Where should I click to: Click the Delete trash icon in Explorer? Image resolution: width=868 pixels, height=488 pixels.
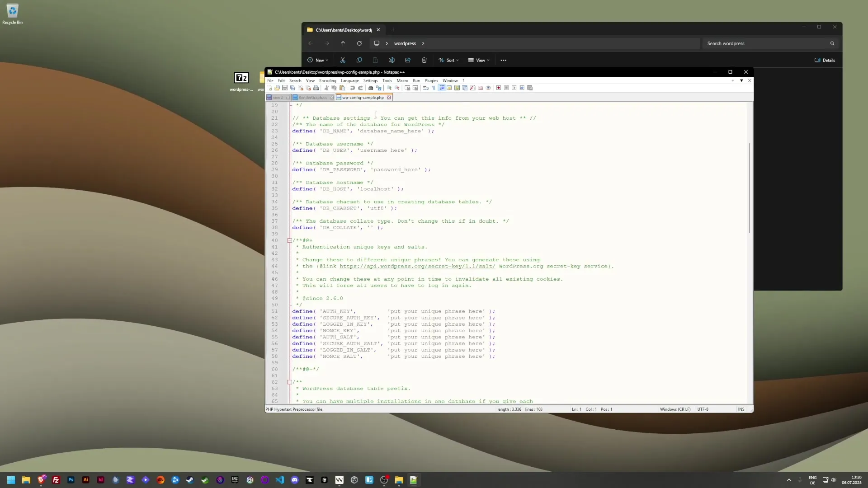click(424, 60)
